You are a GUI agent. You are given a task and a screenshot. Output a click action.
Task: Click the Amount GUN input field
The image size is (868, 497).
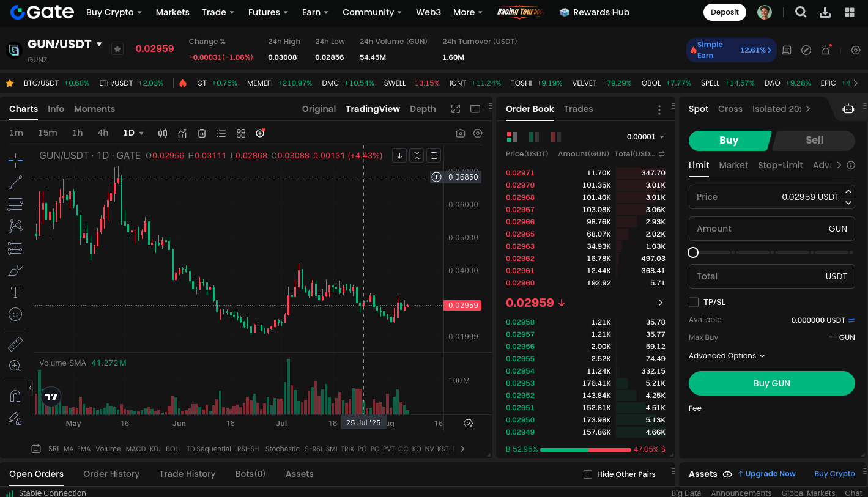point(771,229)
